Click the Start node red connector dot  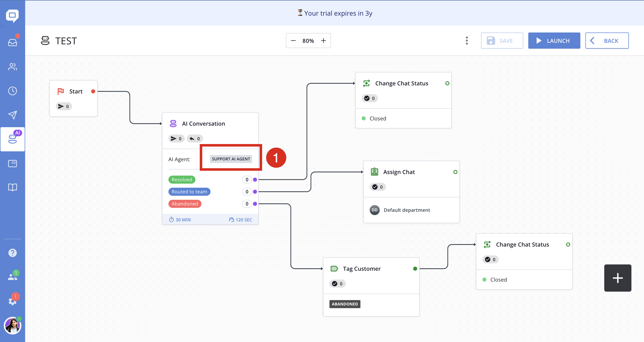tap(93, 91)
